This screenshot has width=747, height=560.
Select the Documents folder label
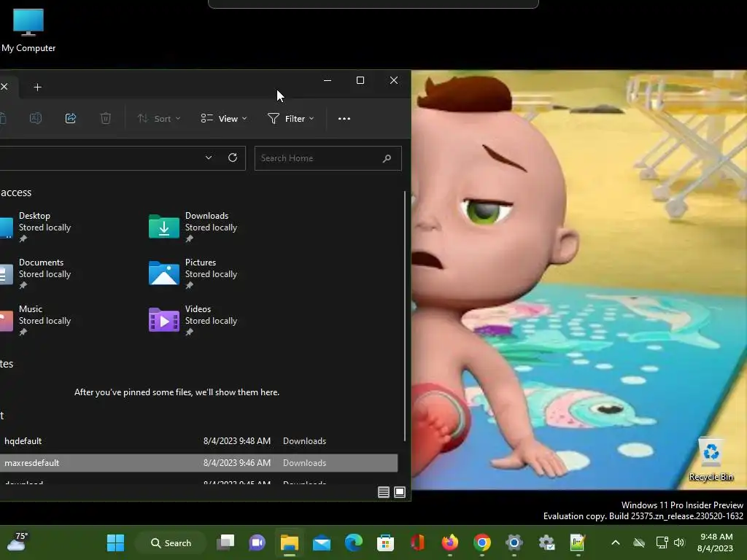point(41,262)
